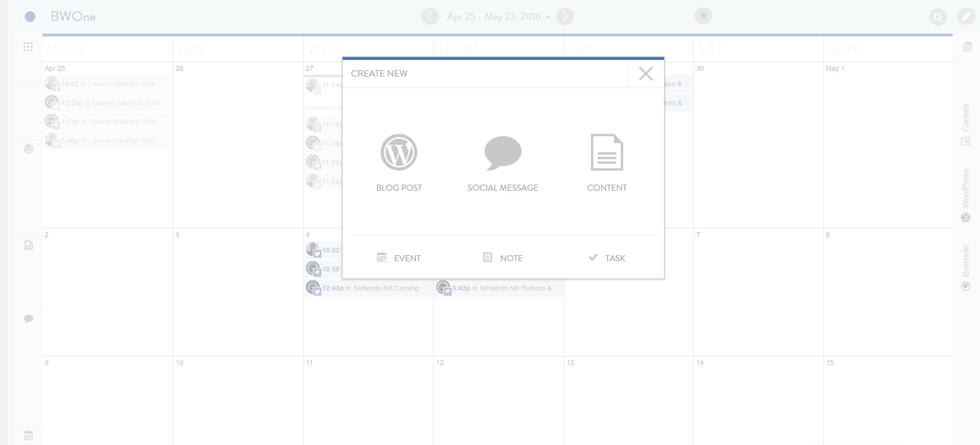
Task: Open 1:27p Lenovo IdeaPad 100s entry
Action: tap(108, 122)
